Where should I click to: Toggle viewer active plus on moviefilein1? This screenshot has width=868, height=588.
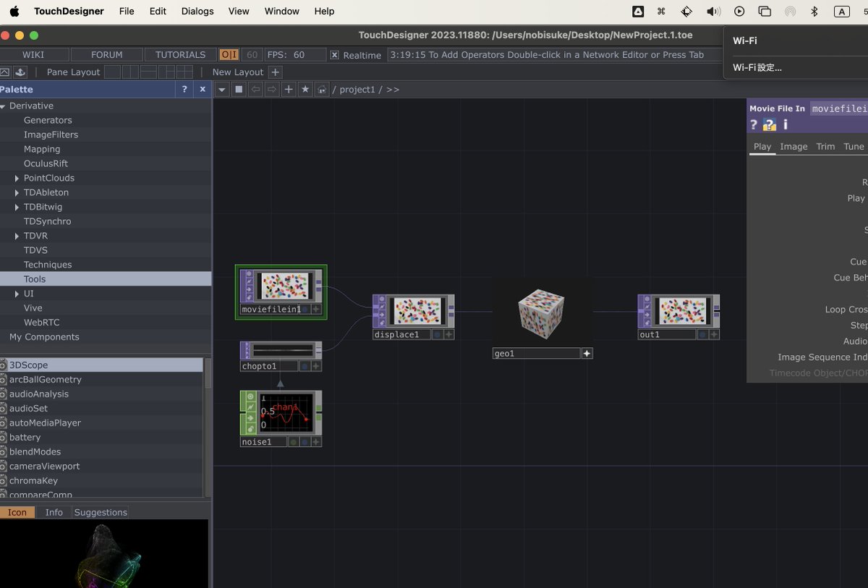[x=316, y=309]
